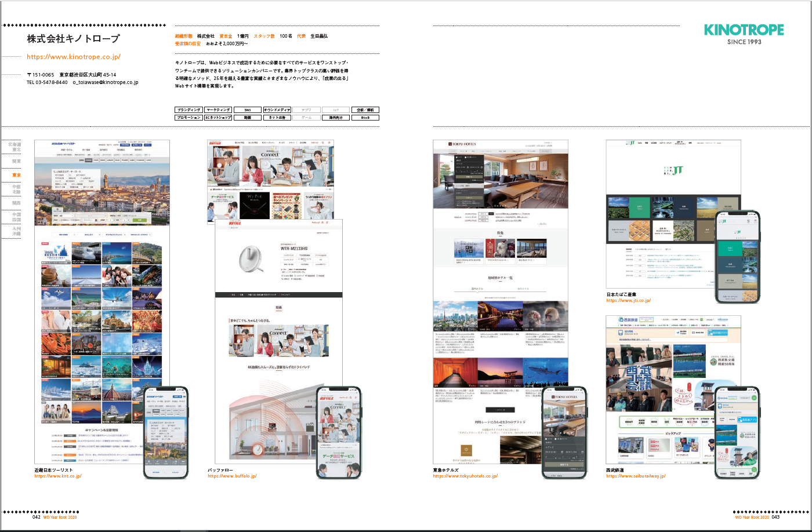This screenshot has width=812, height=532.
Task: Select the 動画 (video) service tag
Action: pos(246,117)
